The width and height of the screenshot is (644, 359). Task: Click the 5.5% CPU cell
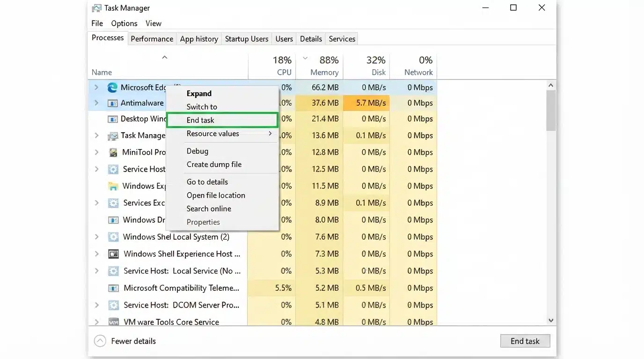pos(272,288)
